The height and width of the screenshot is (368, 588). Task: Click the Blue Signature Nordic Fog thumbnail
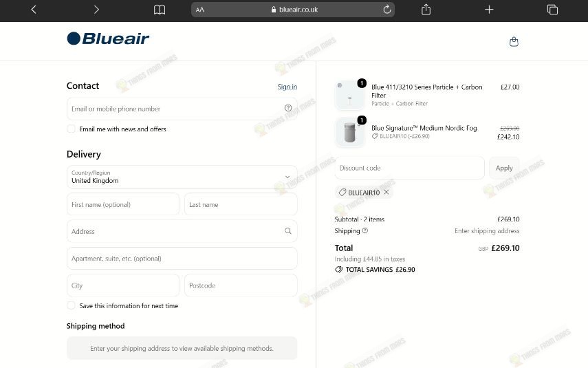point(349,132)
